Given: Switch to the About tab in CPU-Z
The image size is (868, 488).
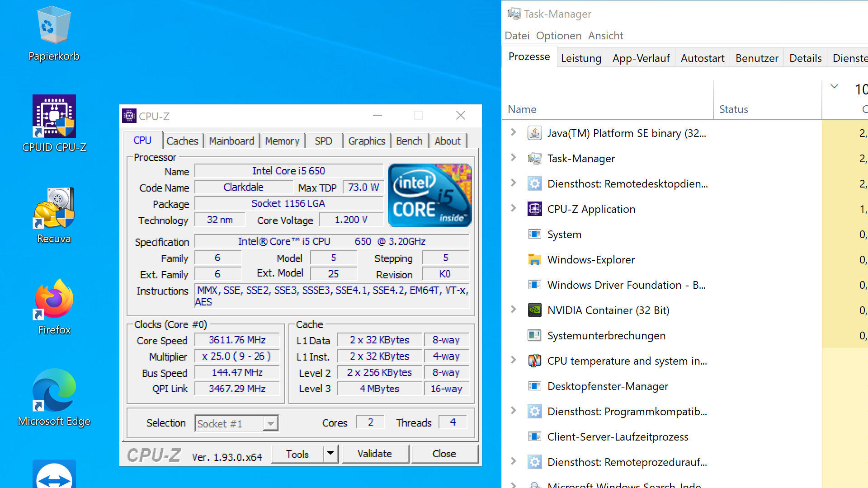Looking at the screenshot, I should [448, 141].
